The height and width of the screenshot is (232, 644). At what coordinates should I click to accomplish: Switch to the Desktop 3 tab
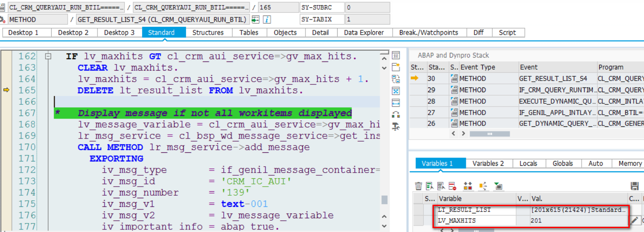tap(119, 32)
